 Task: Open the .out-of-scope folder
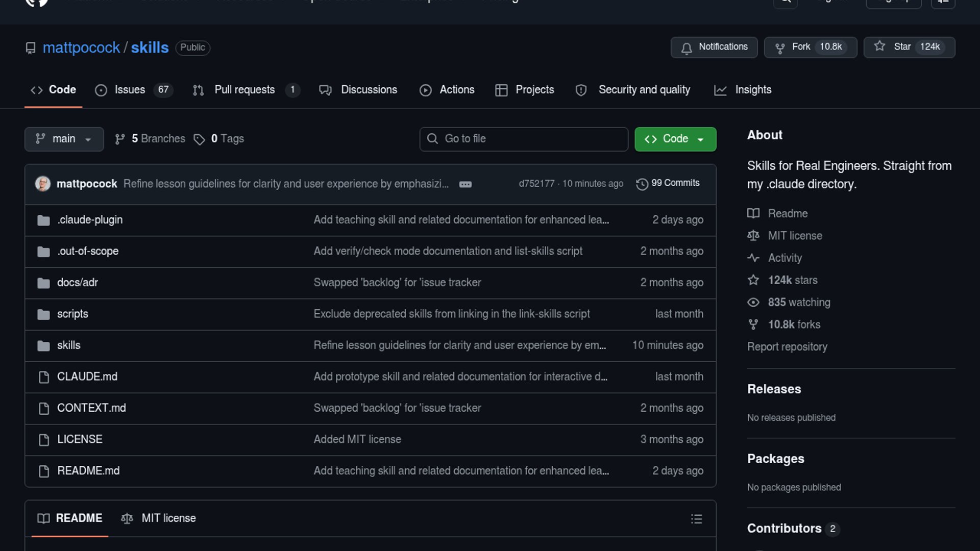click(x=88, y=252)
